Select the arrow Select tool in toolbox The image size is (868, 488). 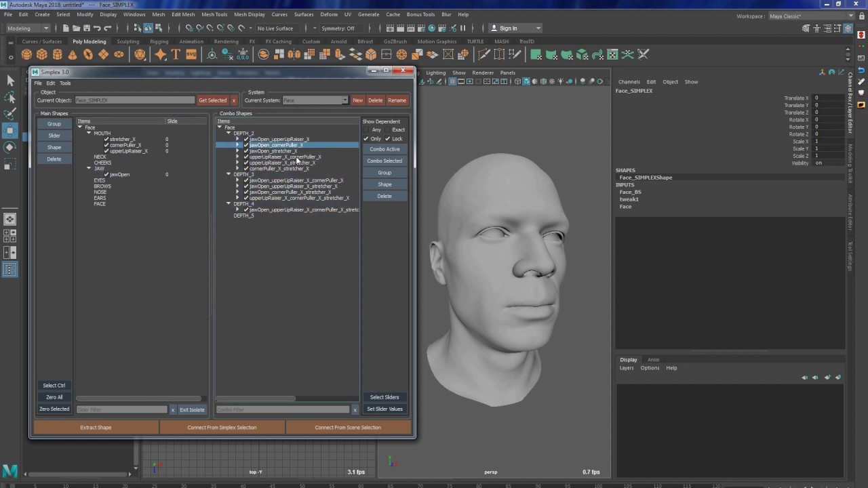(x=10, y=81)
